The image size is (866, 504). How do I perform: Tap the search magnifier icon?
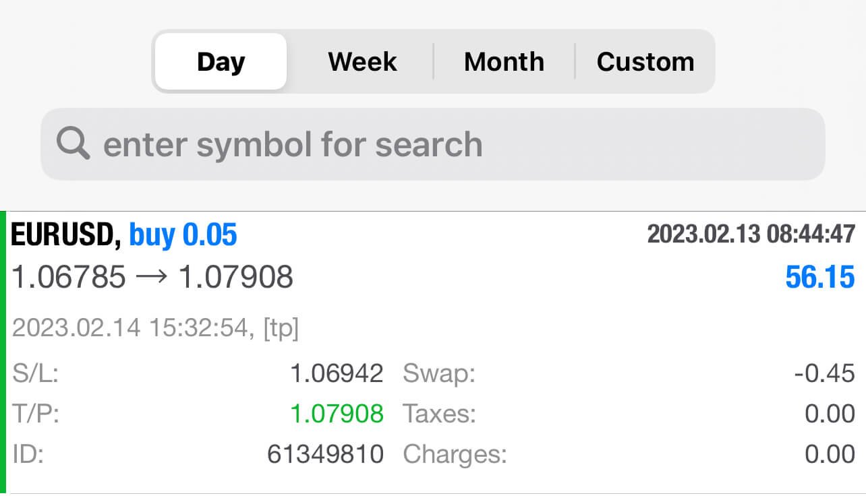(x=73, y=144)
